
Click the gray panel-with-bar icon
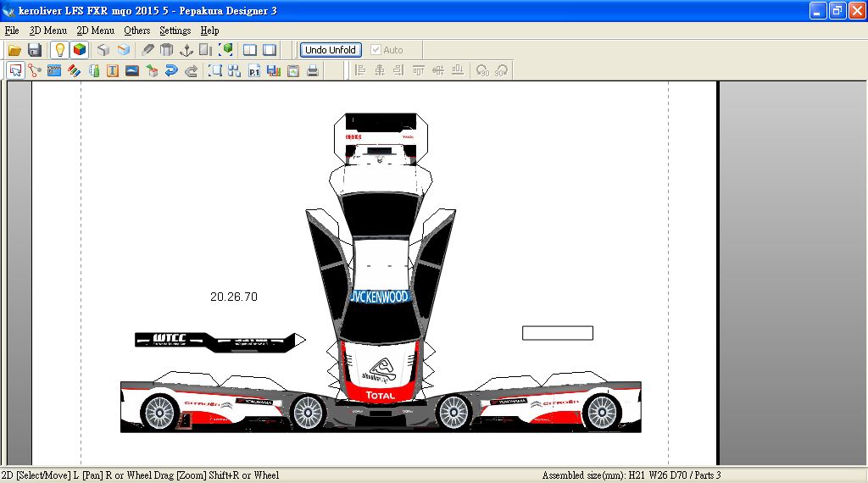pos(206,50)
